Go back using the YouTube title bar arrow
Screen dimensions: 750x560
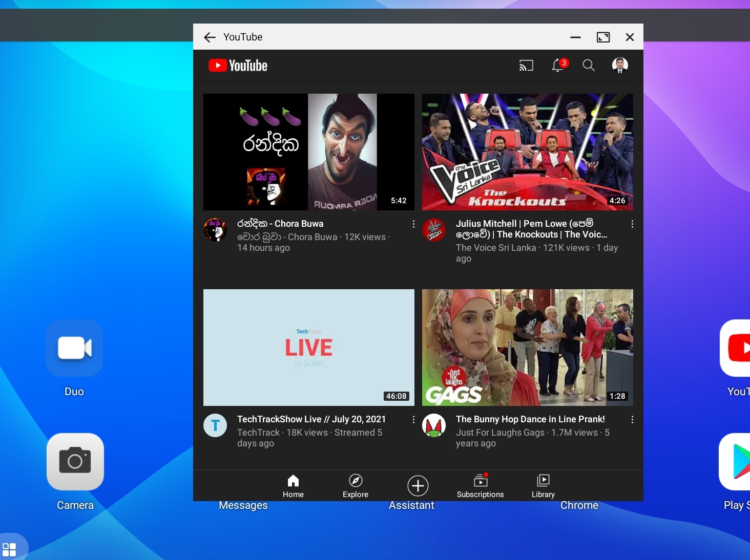coord(210,37)
